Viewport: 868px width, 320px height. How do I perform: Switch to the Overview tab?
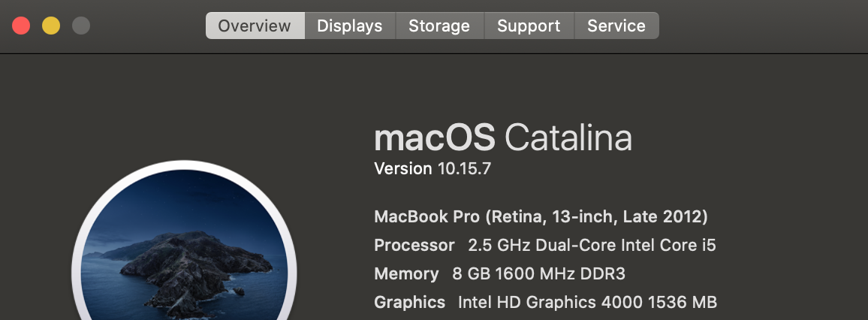pyautogui.click(x=255, y=26)
